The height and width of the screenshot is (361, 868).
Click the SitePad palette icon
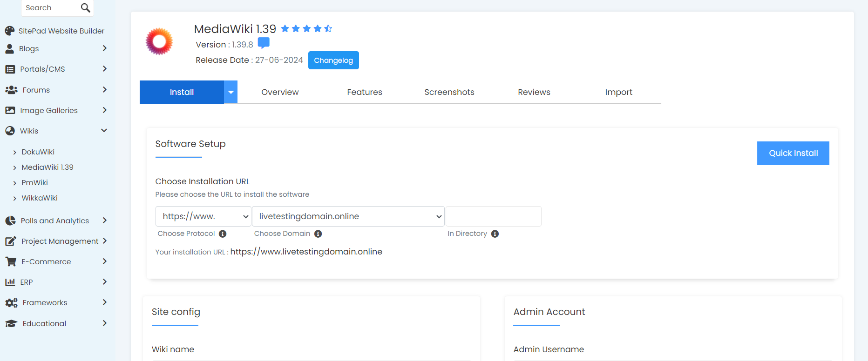pyautogui.click(x=10, y=31)
